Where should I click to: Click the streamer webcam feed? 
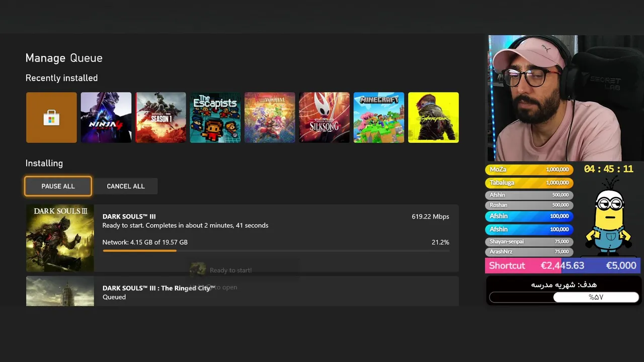566,98
